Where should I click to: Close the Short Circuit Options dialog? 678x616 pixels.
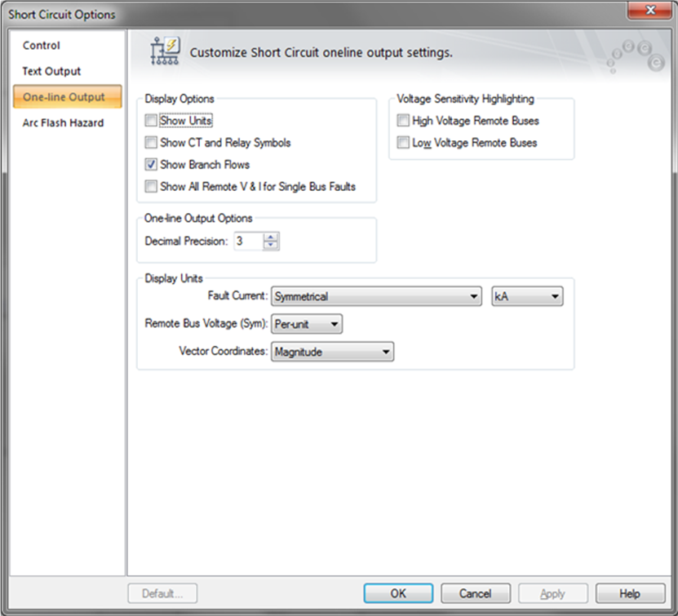pyautogui.click(x=652, y=11)
